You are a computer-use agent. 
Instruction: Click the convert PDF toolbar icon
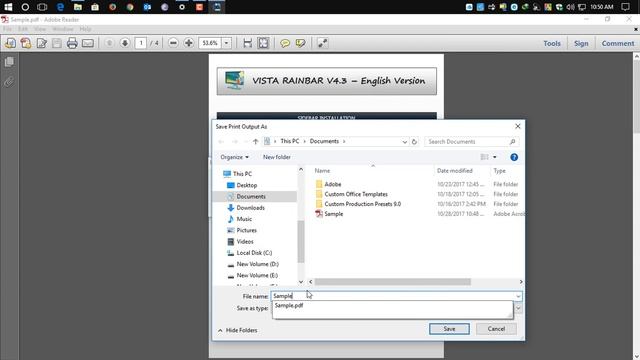26,43
